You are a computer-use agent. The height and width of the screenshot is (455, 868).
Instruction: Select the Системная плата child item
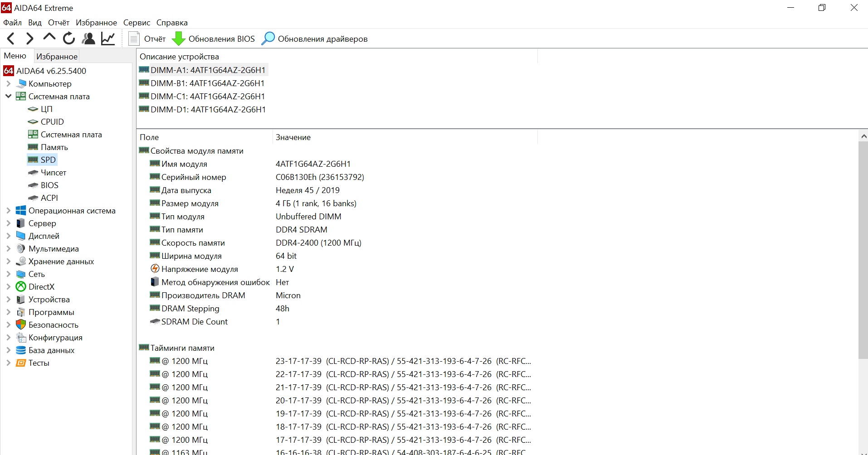coord(71,135)
